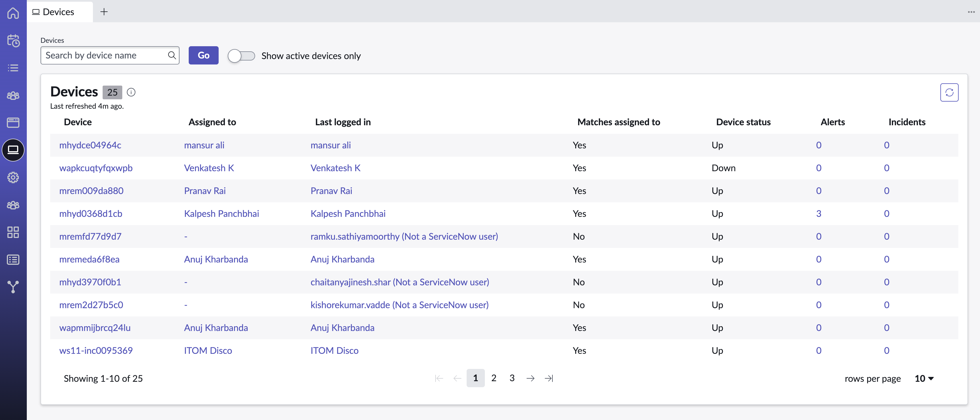This screenshot has height=420, width=980.
Task: Open assigned user ITOM Disco
Action: pyautogui.click(x=208, y=351)
